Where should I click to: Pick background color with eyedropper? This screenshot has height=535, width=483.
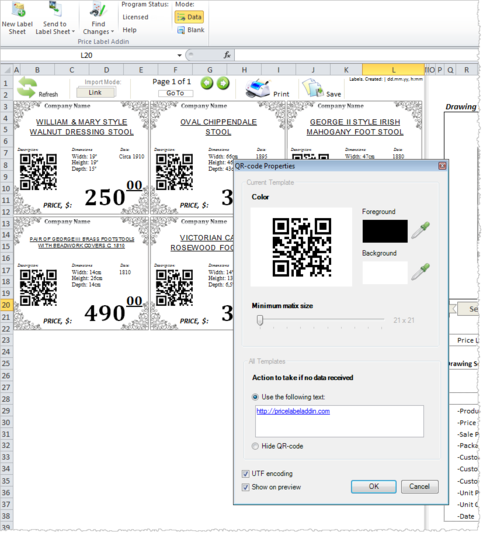tap(421, 272)
